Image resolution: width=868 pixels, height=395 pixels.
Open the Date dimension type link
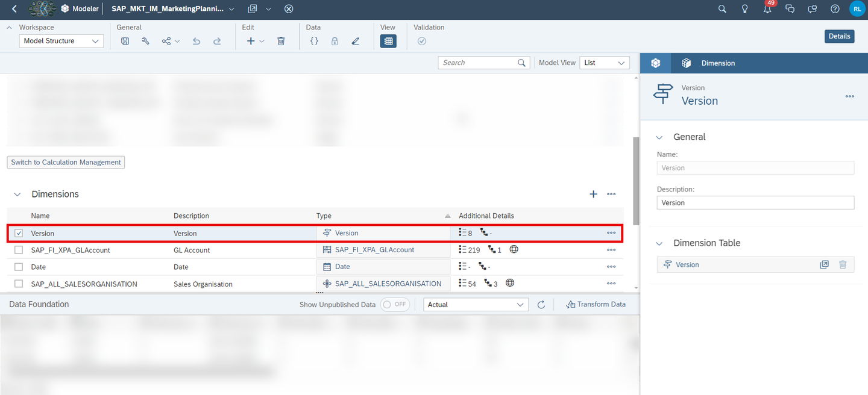coord(342,267)
